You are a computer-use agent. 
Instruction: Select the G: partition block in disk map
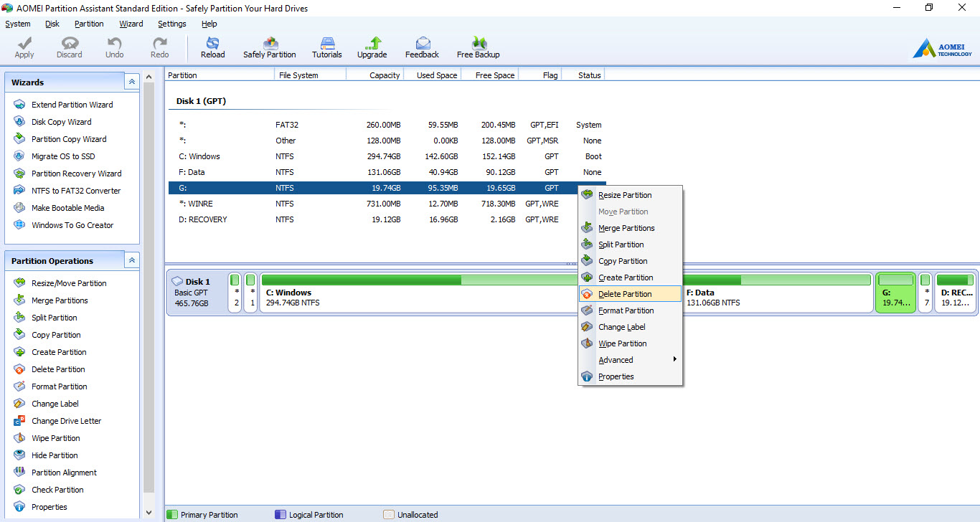coord(895,292)
